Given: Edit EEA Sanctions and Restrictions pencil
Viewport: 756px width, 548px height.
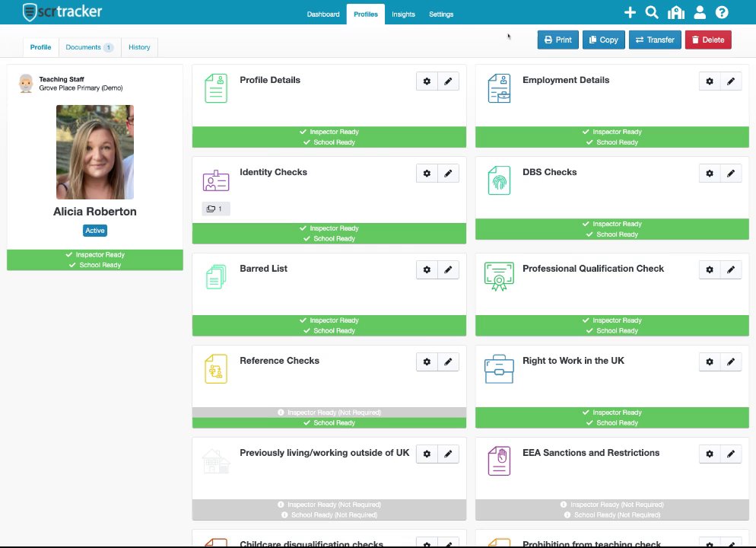Looking at the screenshot, I should click(731, 454).
